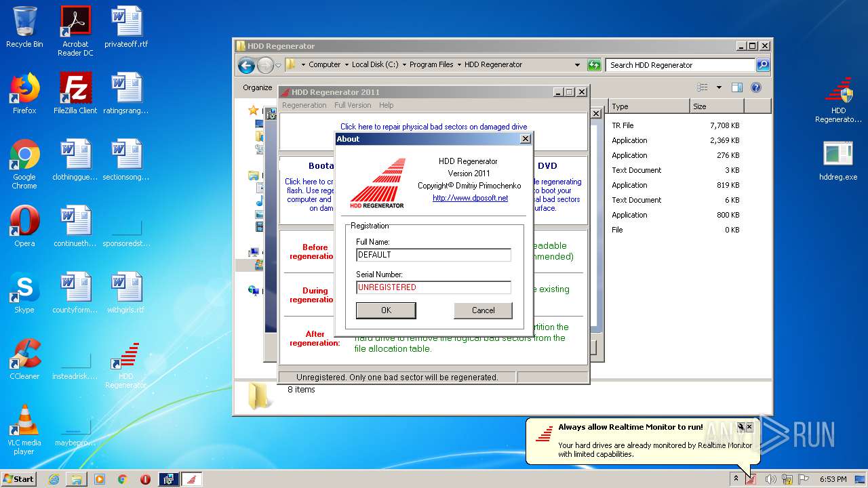Open Firefox desktop shortcut
Viewport: 868px width, 488px height.
[x=24, y=94]
